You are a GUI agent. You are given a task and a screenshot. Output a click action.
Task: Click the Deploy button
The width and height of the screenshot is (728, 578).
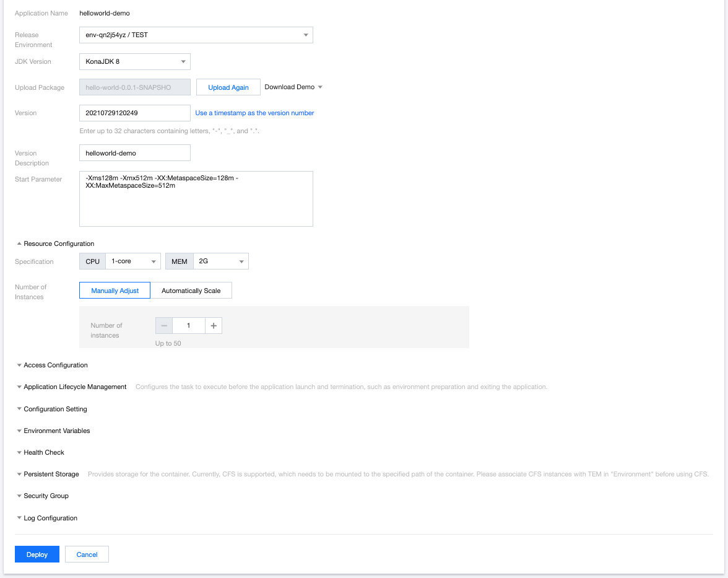tap(37, 554)
